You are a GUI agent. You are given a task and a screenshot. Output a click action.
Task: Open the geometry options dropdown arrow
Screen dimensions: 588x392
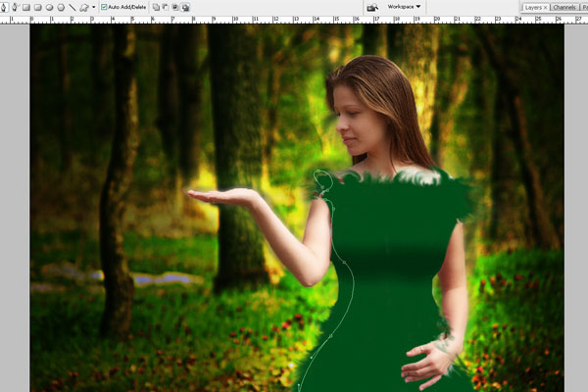93,7
